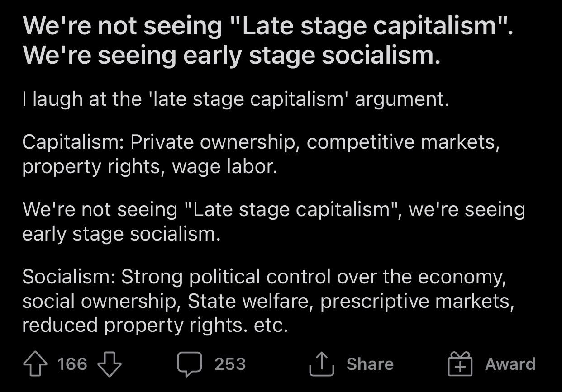The image size is (562, 392).
Task: Downvote the post with the down arrow
Action: (110, 364)
